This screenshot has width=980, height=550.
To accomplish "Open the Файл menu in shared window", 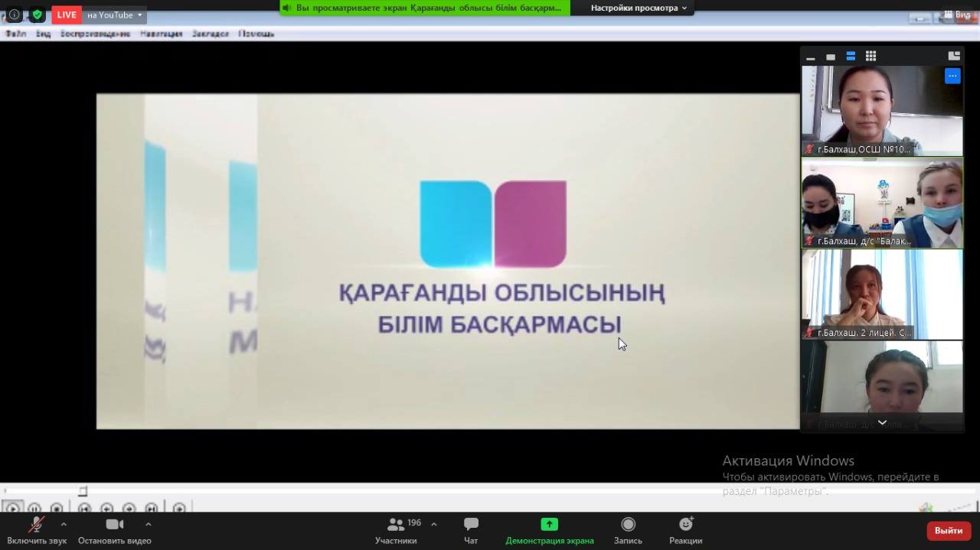I will coord(15,34).
